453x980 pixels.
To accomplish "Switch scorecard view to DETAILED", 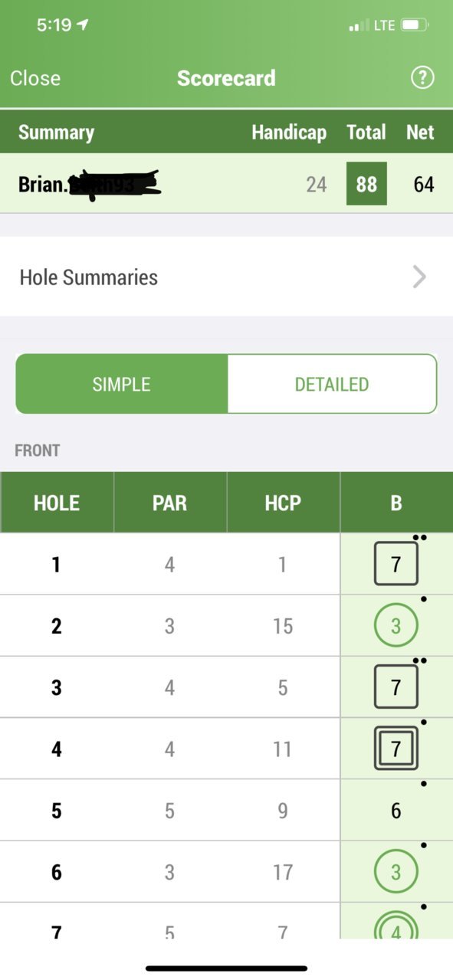I will point(332,384).
